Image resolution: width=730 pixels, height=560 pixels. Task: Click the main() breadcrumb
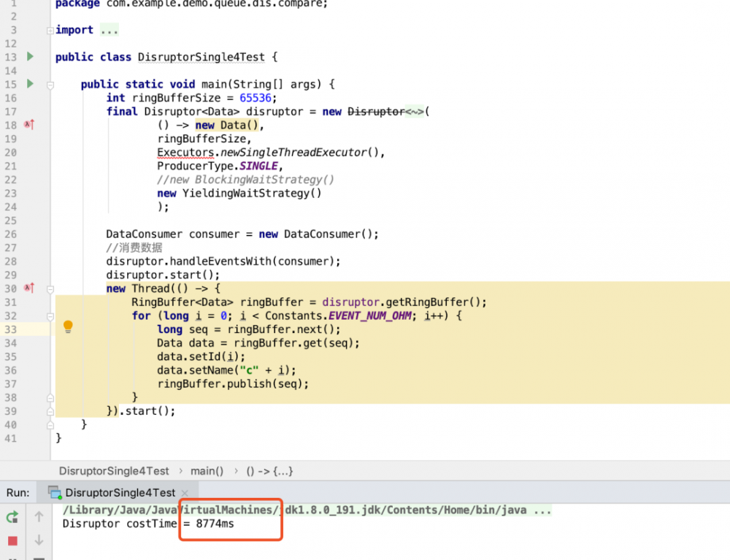click(207, 471)
